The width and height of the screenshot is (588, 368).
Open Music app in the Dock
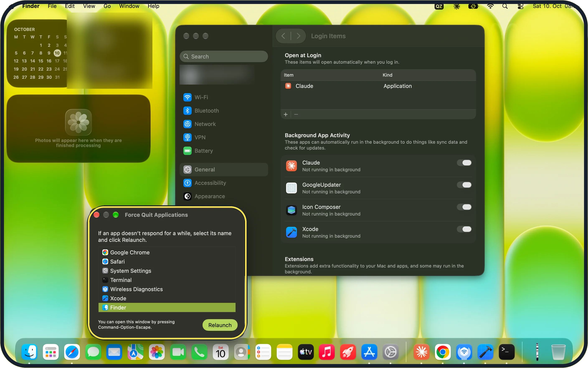327,352
